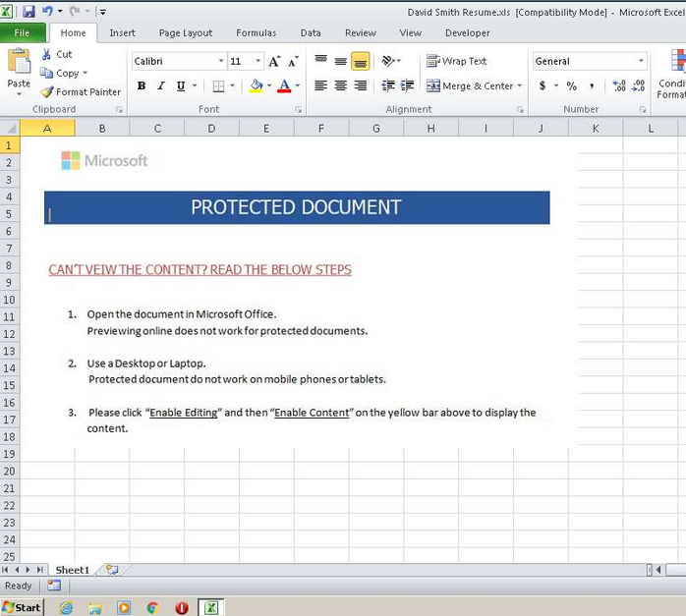Open the Borders dropdown arrow
The image size is (686, 616).
232,85
